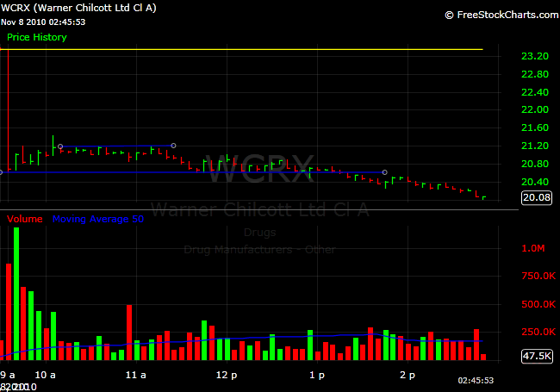Click the 20.80 price axis label

point(535,164)
